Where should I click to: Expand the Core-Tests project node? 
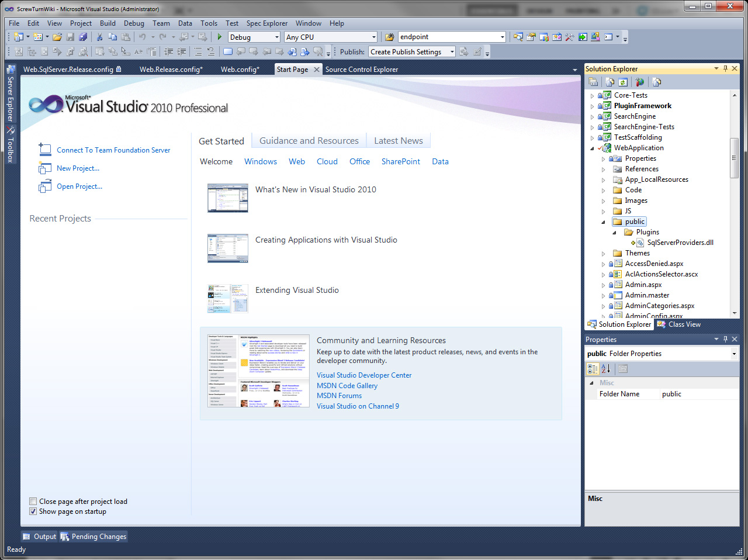[x=592, y=95]
